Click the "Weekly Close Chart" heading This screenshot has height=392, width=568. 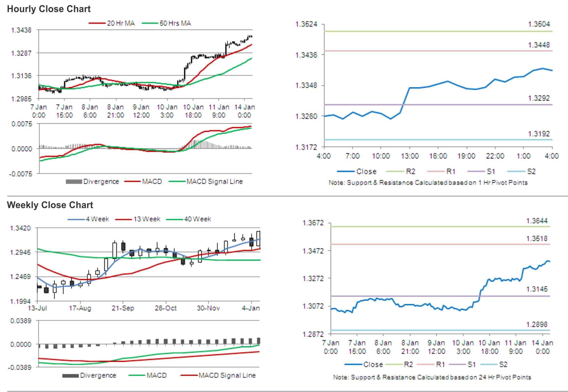[50, 205]
